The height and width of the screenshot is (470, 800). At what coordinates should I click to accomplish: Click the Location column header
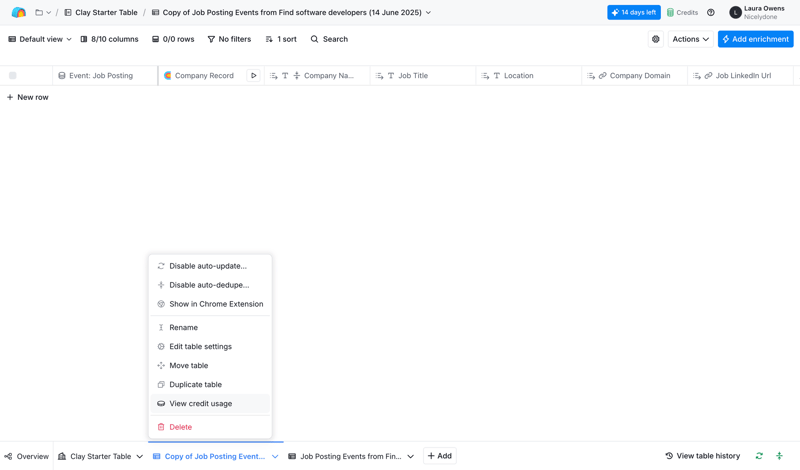coord(529,76)
